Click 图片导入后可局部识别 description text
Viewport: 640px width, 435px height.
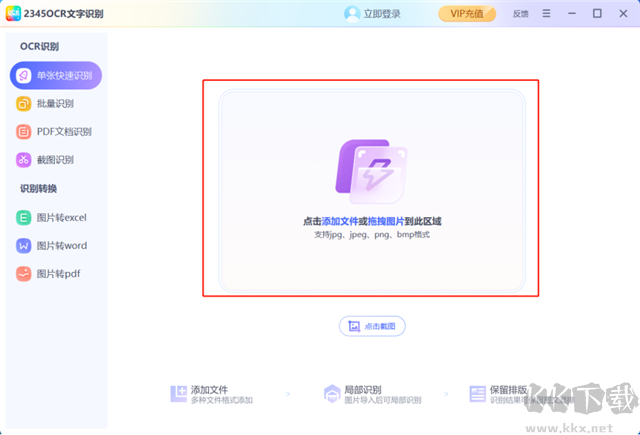(383, 400)
